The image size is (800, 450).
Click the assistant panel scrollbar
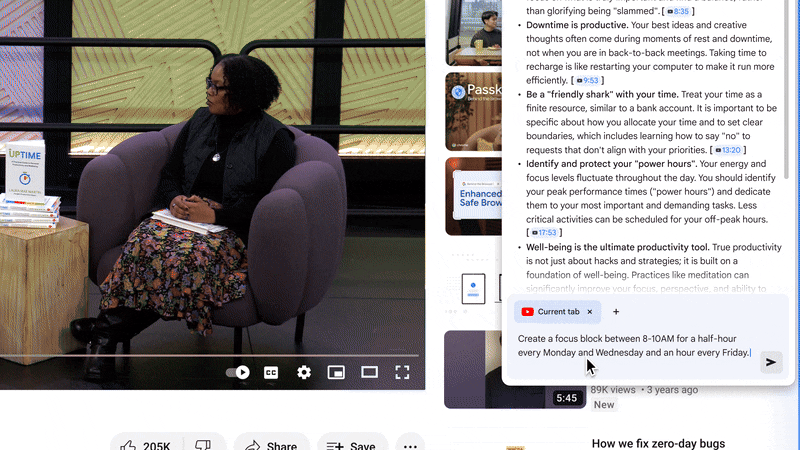click(x=786, y=89)
